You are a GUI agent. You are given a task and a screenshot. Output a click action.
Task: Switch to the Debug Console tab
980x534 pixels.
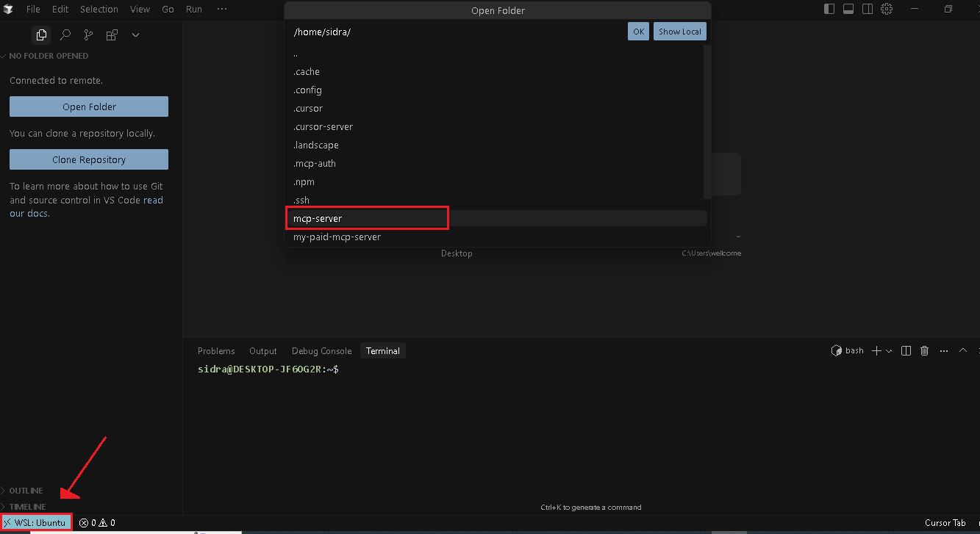[321, 351]
